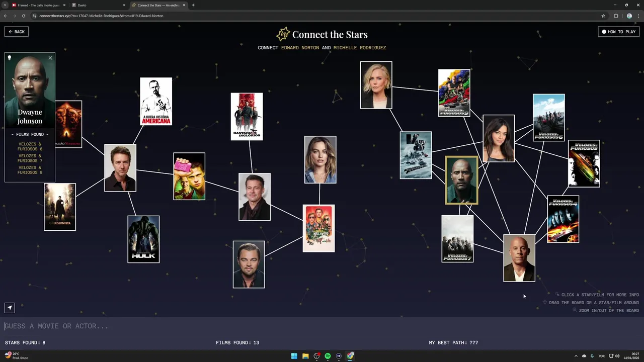The height and width of the screenshot is (362, 644).
Task: Select Edward Norton's portrait card
Action: pyautogui.click(x=120, y=168)
